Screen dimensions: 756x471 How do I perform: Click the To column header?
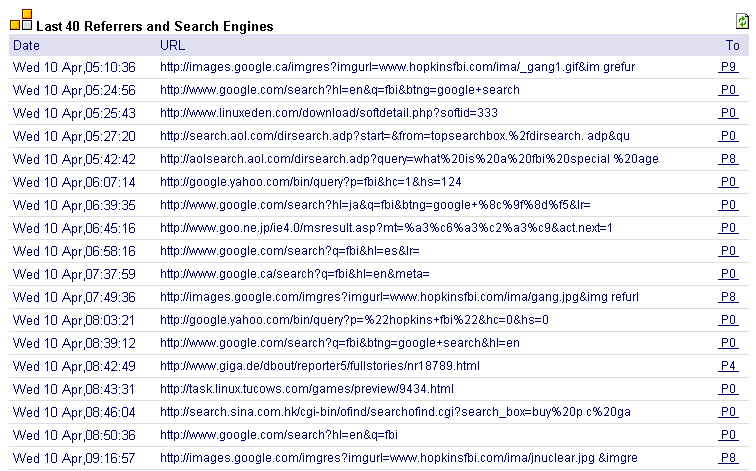[x=732, y=45]
